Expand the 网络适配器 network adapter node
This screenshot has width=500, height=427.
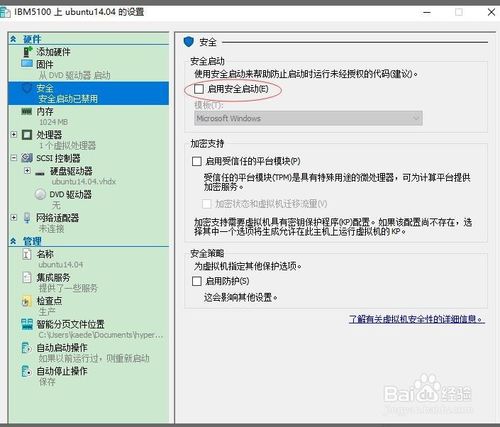14,218
